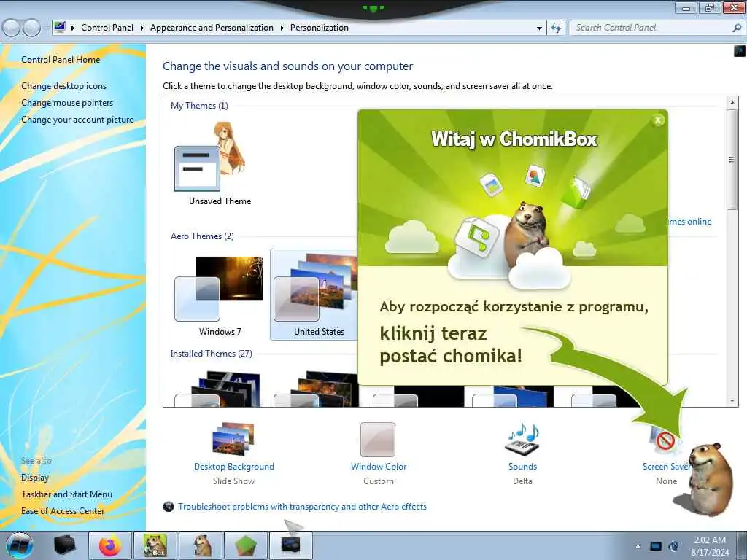
Task: Click the black box taskbar icon
Action: coord(65,545)
